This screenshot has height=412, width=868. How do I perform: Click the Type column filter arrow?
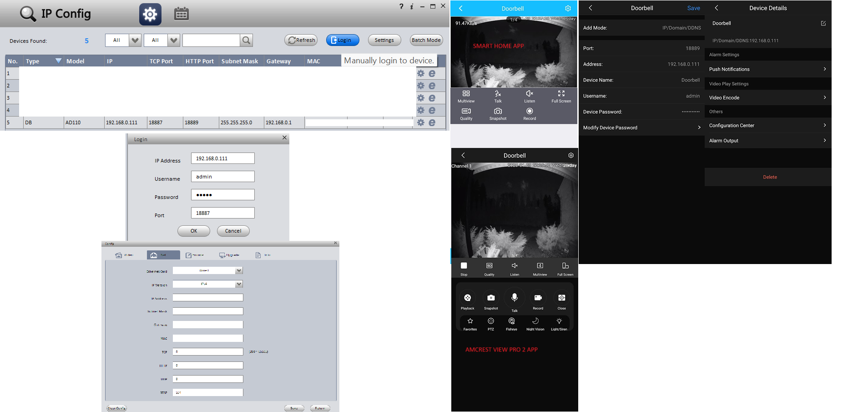click(x=58, y=61)
